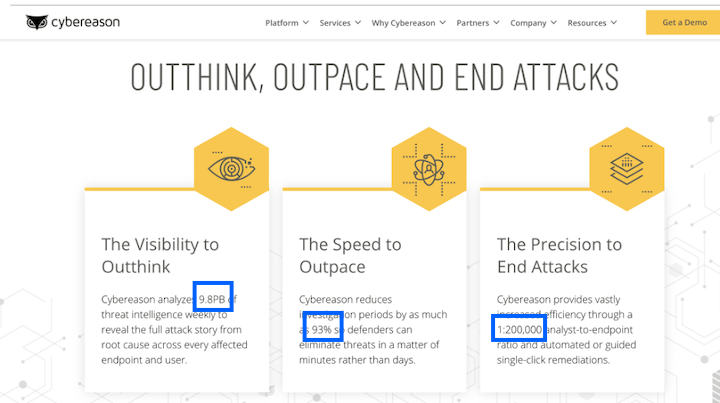
Task: Expand the chevron beside Why Cybereason
Action: 443,22
